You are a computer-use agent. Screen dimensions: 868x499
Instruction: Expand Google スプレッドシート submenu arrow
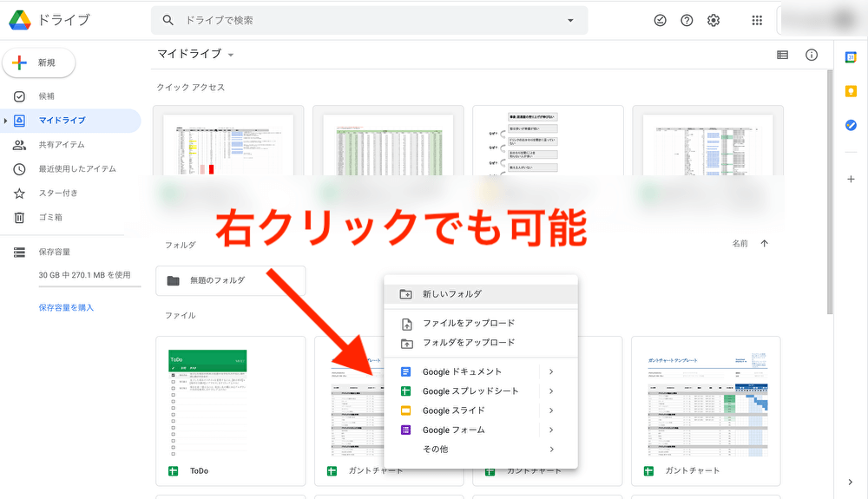pyautogui.click(x=551, y=391)
